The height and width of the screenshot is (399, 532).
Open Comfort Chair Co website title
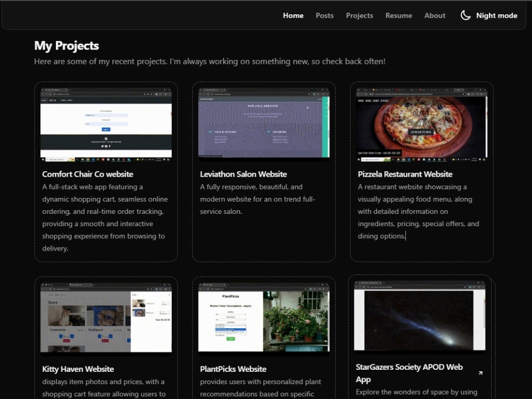click(x=88, y=174)
